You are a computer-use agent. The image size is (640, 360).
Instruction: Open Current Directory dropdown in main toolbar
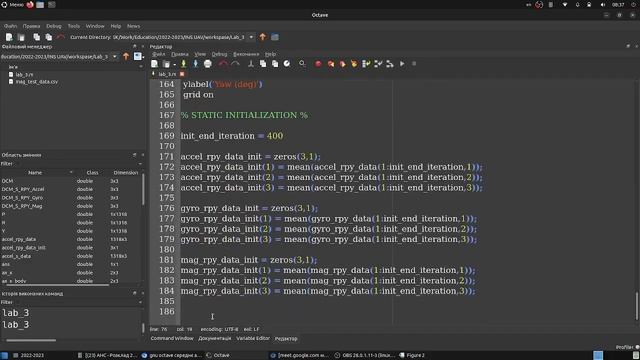[251, 37]
